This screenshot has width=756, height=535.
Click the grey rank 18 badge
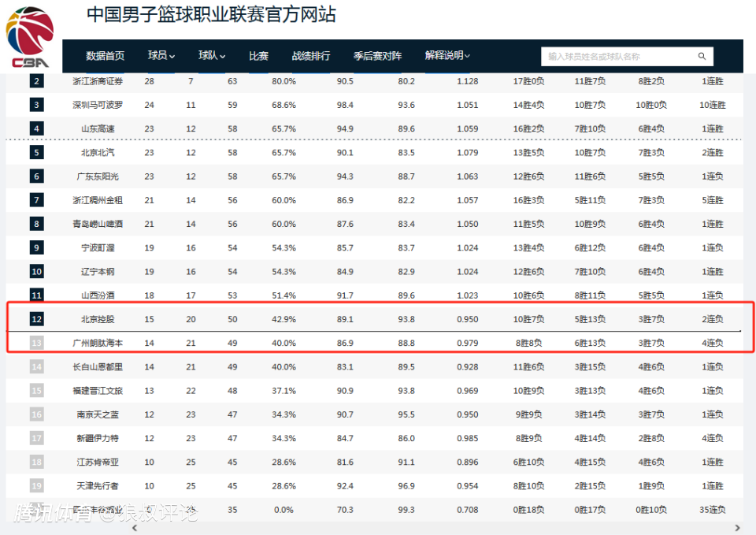37,462
